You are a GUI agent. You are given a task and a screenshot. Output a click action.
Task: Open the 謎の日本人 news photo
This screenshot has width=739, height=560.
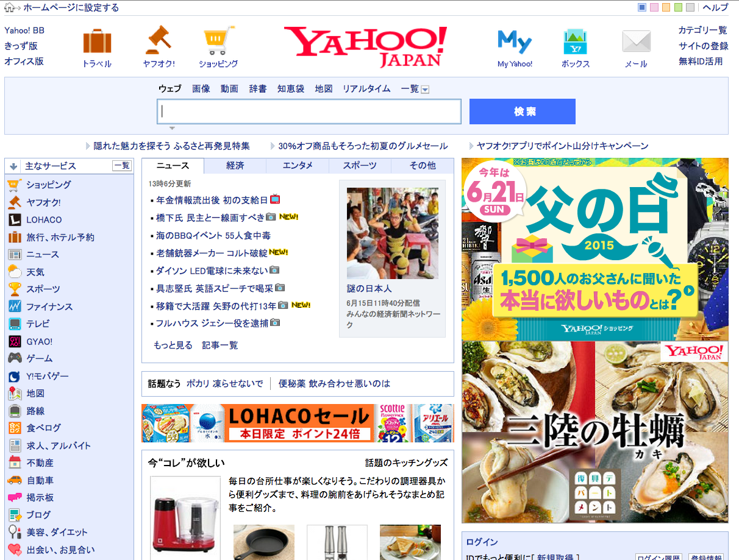coord(393,233)
